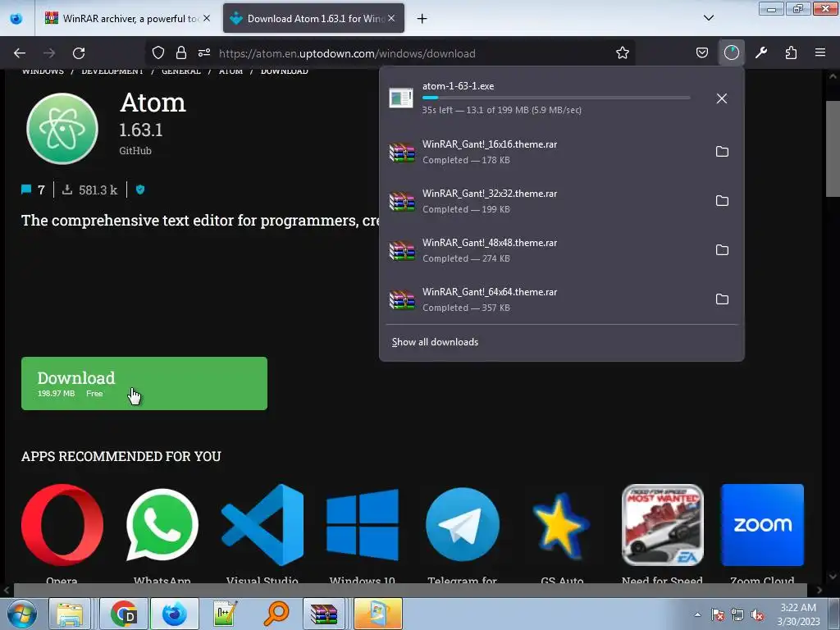Open the developer tools wrench icon
Viewport: 840px width, 630px height.
pos(761,52)
